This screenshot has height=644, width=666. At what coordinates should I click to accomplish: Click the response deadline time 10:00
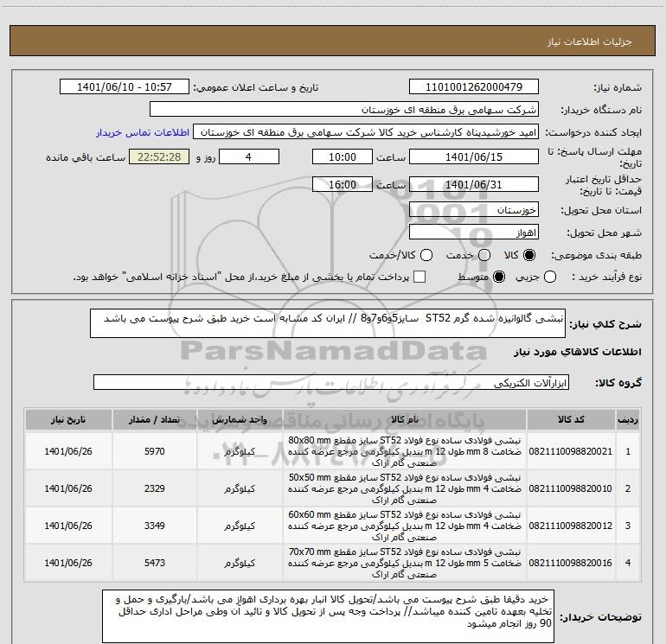click(x=343, y=156)
